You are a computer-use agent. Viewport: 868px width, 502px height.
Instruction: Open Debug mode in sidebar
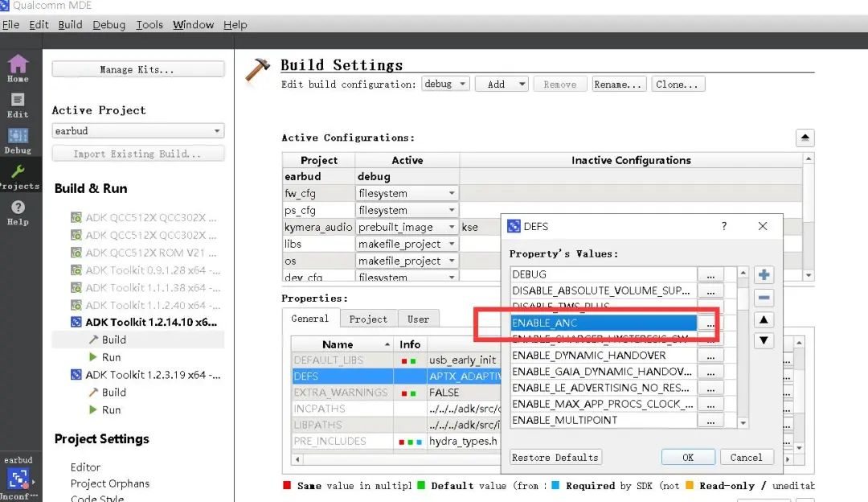pyautogui.click(x=18, y=141)
